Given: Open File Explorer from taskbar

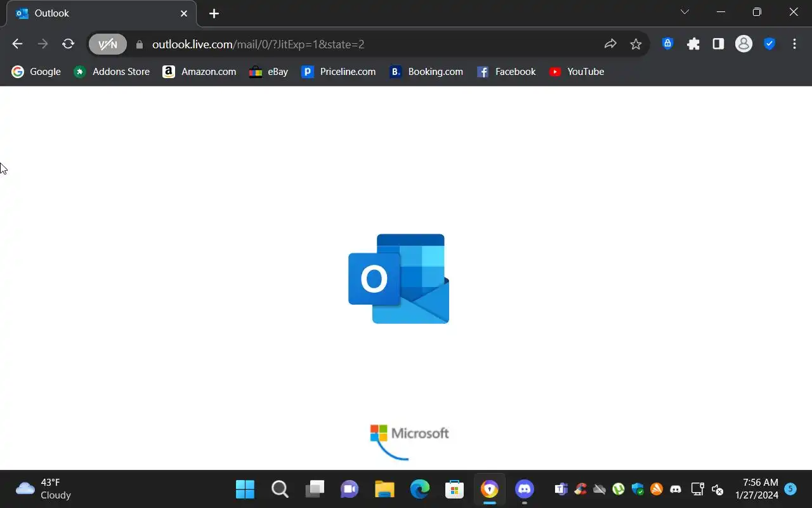Looking at the screenshot, I should 384,489.
